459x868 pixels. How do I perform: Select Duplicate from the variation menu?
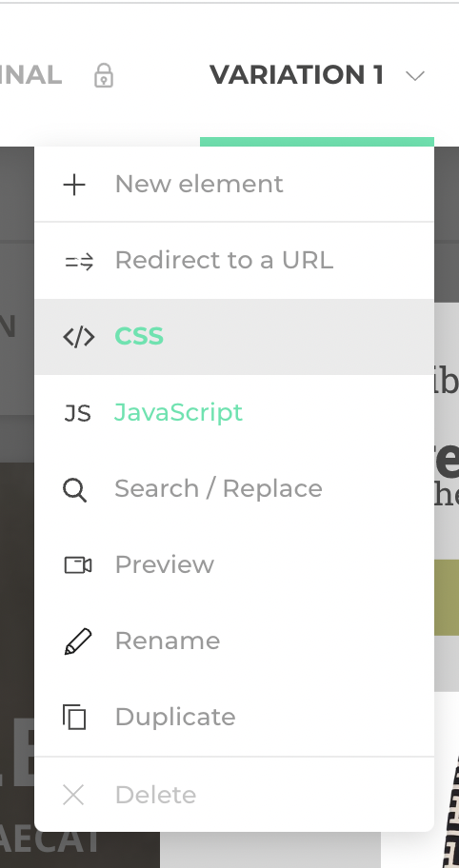[234, 718]
